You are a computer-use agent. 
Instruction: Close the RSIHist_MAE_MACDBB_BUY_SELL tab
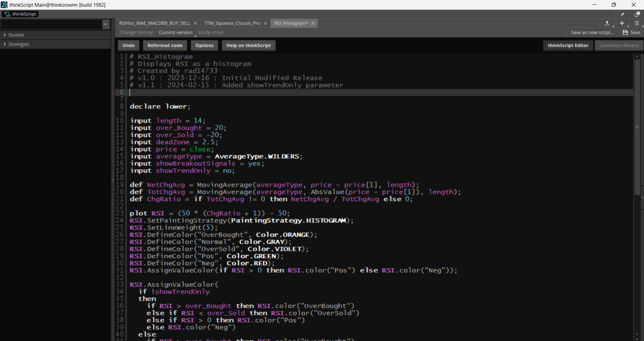pos(195,23)
